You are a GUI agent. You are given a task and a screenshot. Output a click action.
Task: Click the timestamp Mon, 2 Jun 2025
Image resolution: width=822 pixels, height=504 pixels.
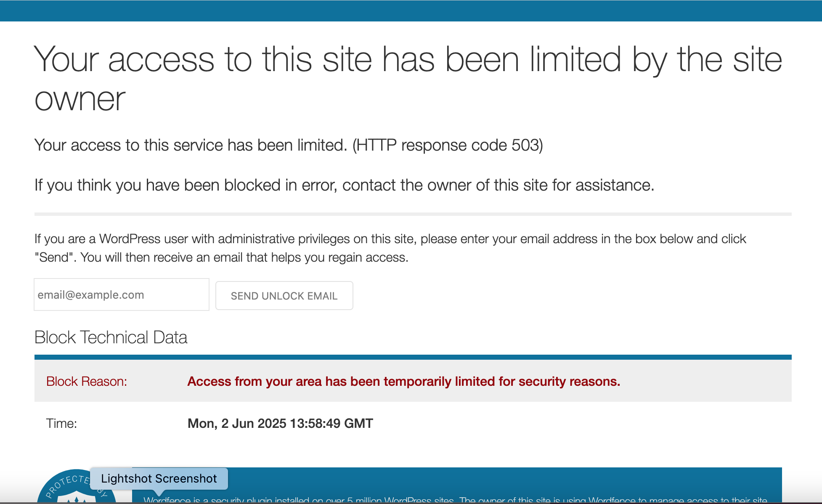[x=280, y=423]
